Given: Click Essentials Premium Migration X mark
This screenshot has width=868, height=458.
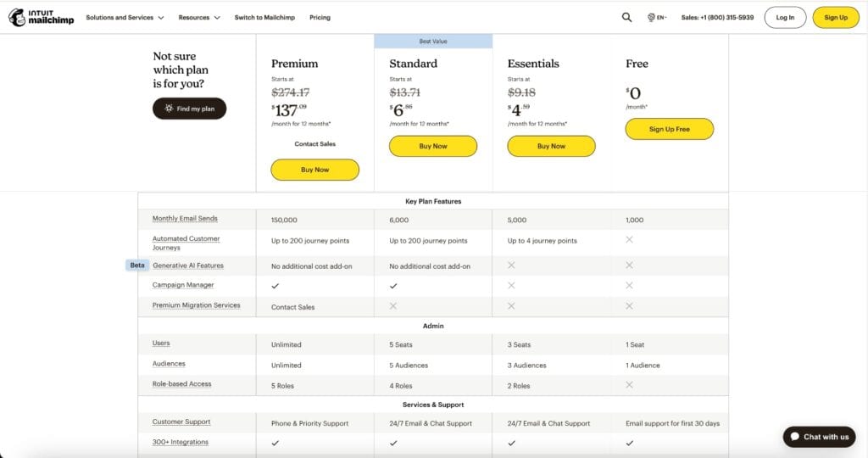Looking at the screenshot, I should tap(511, 305).
